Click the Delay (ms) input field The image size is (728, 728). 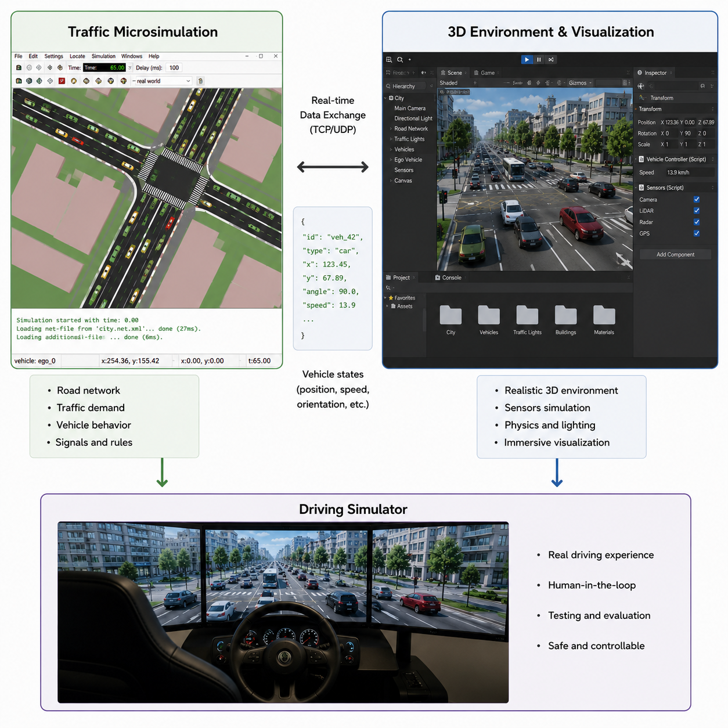click(174, 68)
